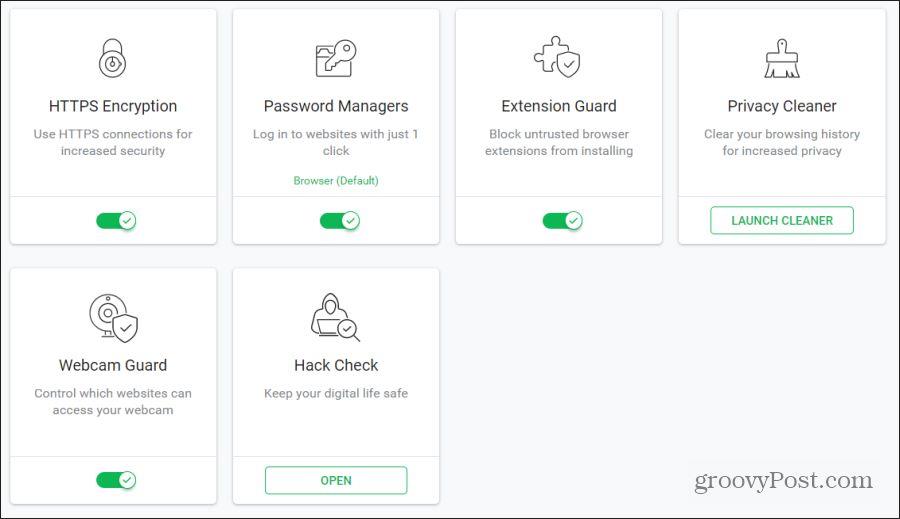Click 'Use HTTPS connections for increased security' text
Image resolution: width=900 pixels, height=519 pixels.
click(113, 142)
